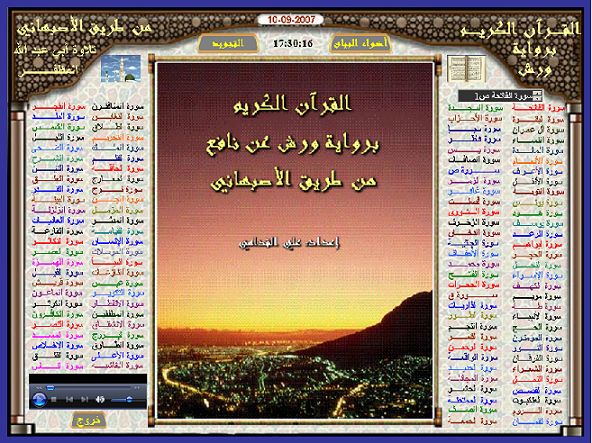The image size is (592, 443).
Task: Select سورة الأحزاب
Action: [x=475, y=119]
